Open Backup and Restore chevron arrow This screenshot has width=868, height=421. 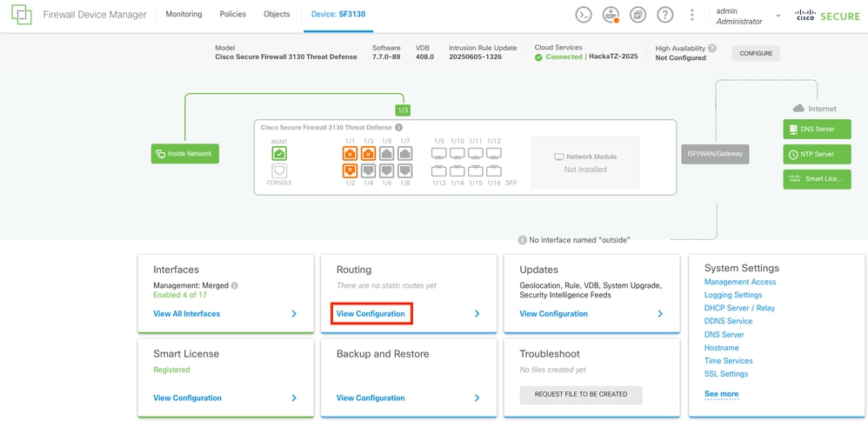point(477,398)
